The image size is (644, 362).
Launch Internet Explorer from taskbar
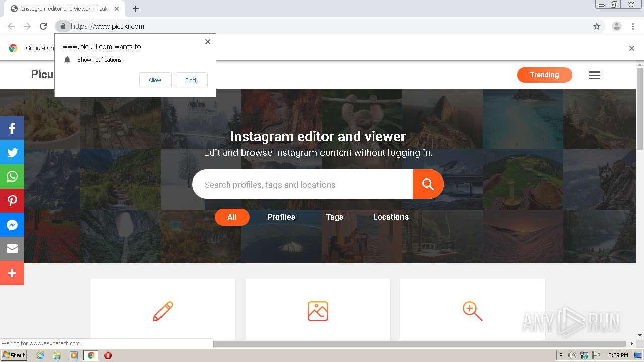point(40,355)
